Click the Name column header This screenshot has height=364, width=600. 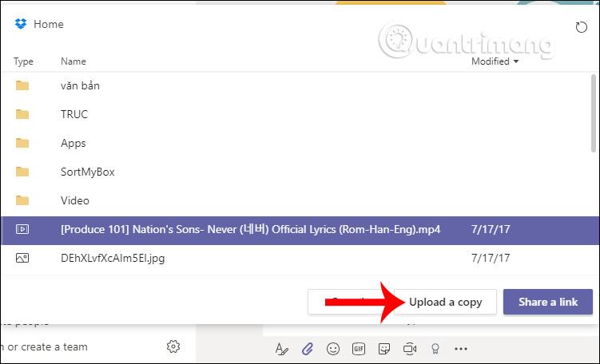click(x=73, y=61)
